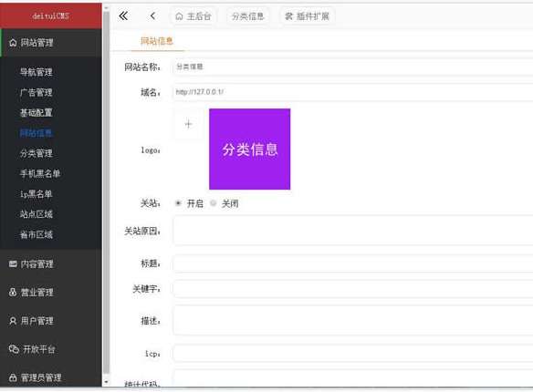Open the 主后台 top tab

(x=193, y=16)
